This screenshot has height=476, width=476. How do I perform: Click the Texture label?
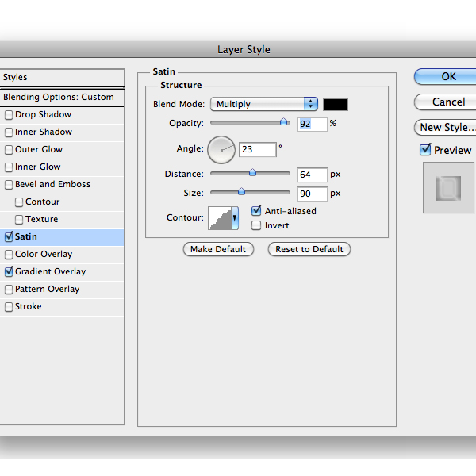pos(42,219)
